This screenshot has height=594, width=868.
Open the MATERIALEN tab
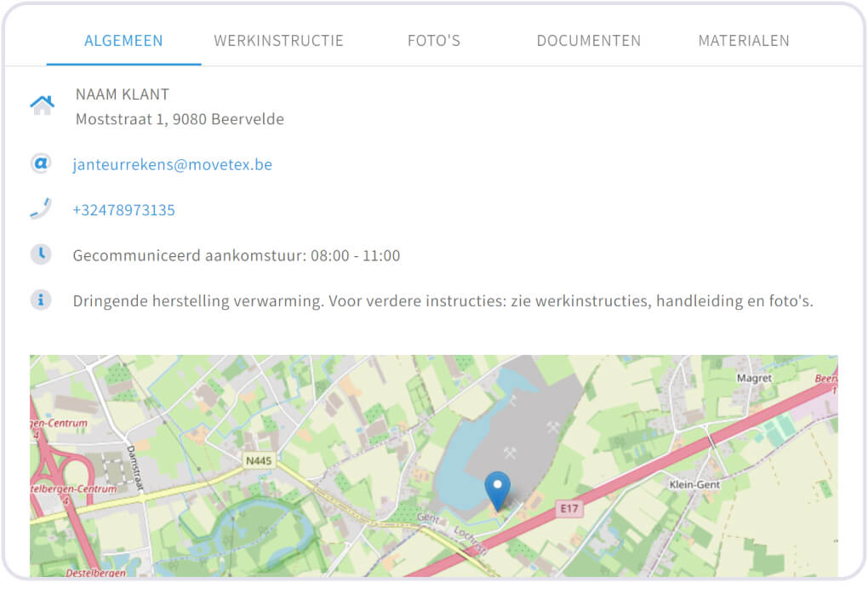744,41
